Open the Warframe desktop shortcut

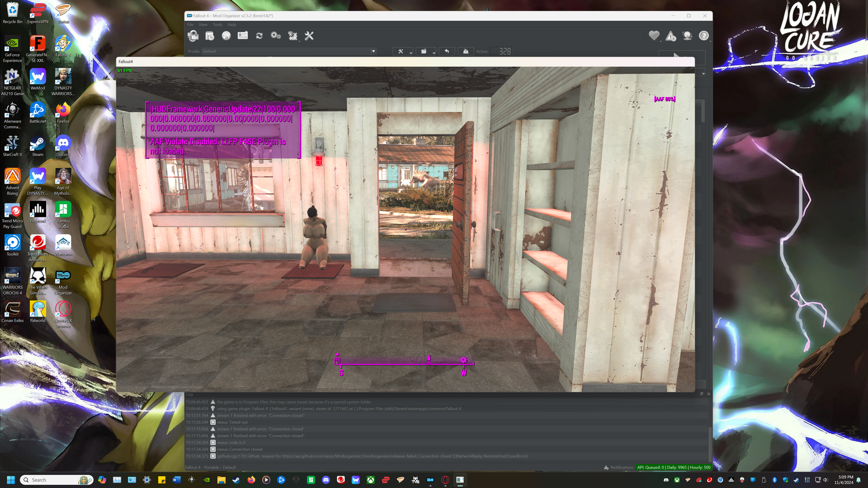63,246
